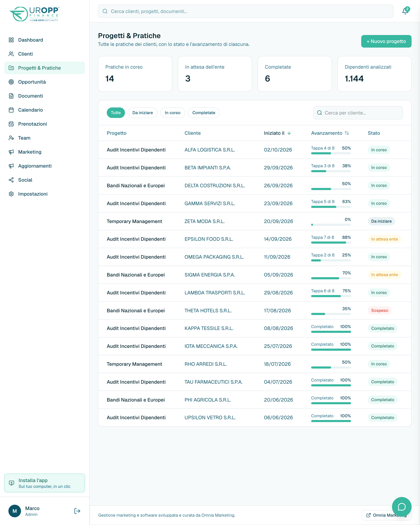The image size is (420, 525).
Task: Click the Marketing megaphone icon
Action: point(11,152)
